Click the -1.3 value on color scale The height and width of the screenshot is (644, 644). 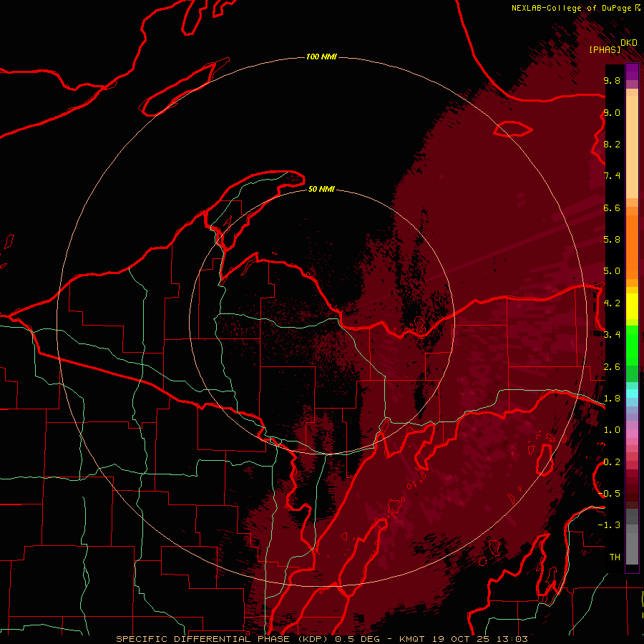608,525
